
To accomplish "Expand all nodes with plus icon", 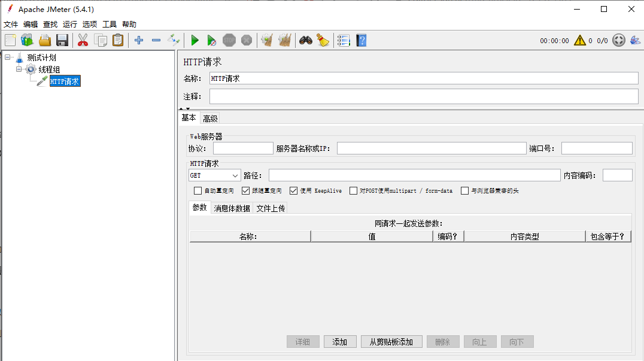I will point(139,40).
